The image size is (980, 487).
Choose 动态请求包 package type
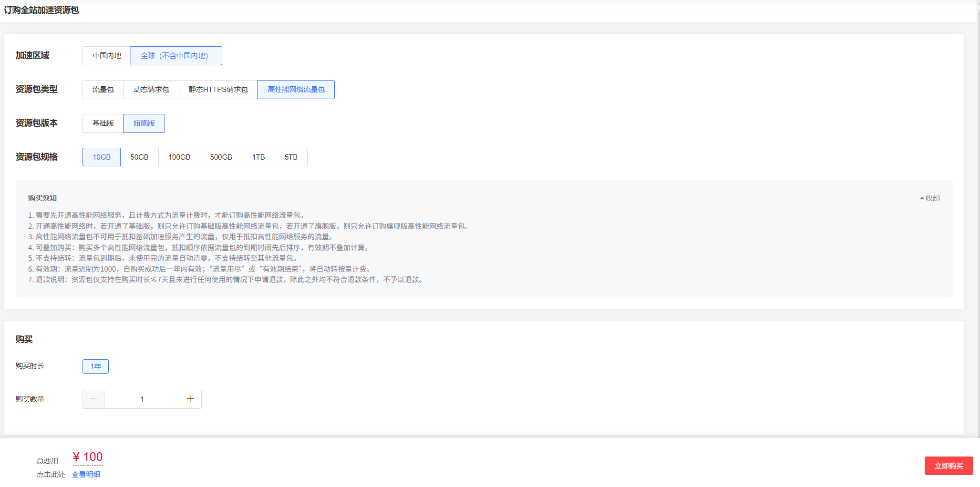(151, 90)
